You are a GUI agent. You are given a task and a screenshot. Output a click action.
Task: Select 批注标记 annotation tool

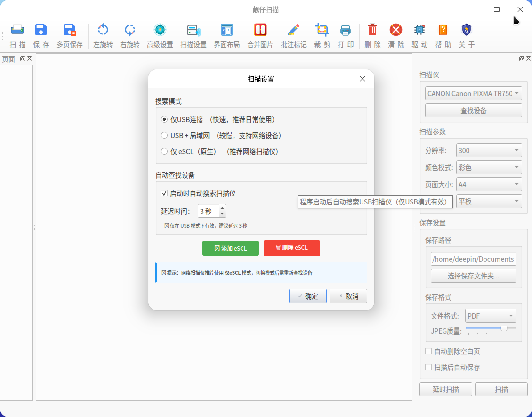pos(293,30)
